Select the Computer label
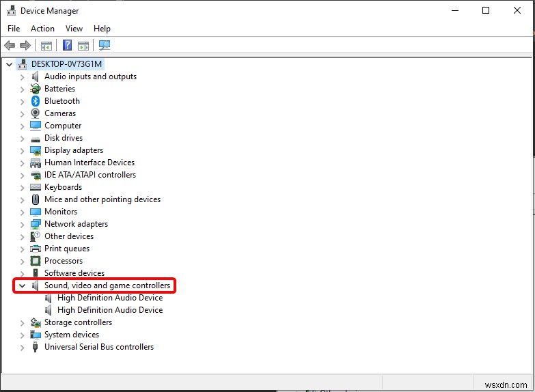Viewport: 535px width, 392px height. click(x=63, y=126)
